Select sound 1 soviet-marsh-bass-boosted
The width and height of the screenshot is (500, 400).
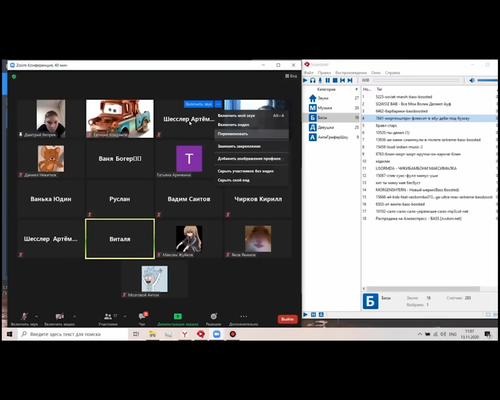pos(429,97)
